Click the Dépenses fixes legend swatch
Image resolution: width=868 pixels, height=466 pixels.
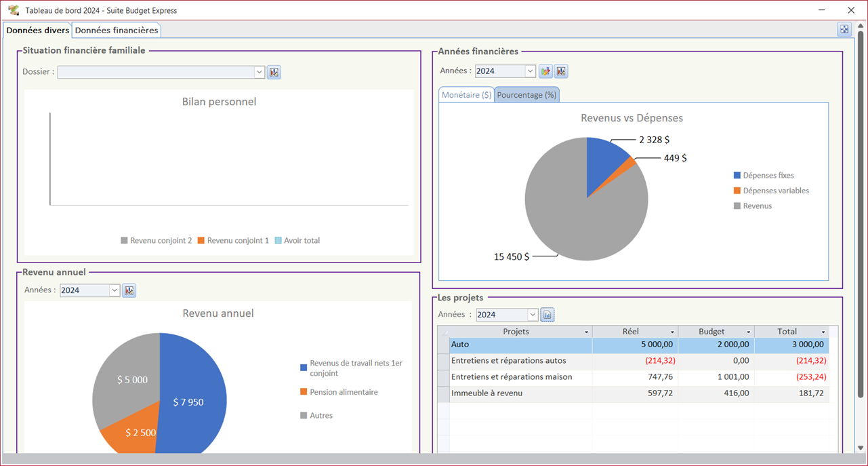(x=737, y=175)
